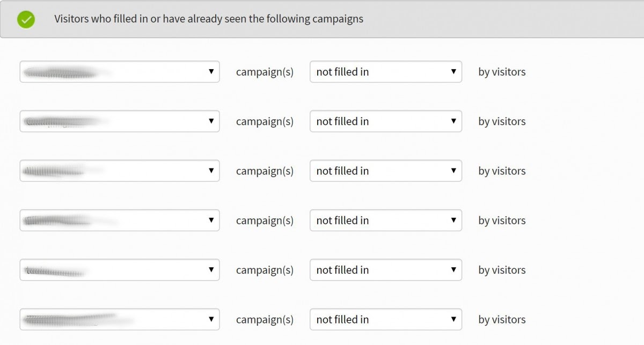
Task: Open sixth row's 'not filled in' dropdown
Action: pyautogui.click(x=385, y=319)
